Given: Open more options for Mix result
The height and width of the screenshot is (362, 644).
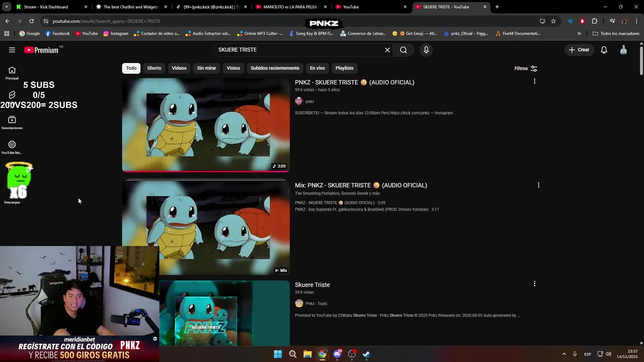Looking at the screenshot, I should (538, 185).
